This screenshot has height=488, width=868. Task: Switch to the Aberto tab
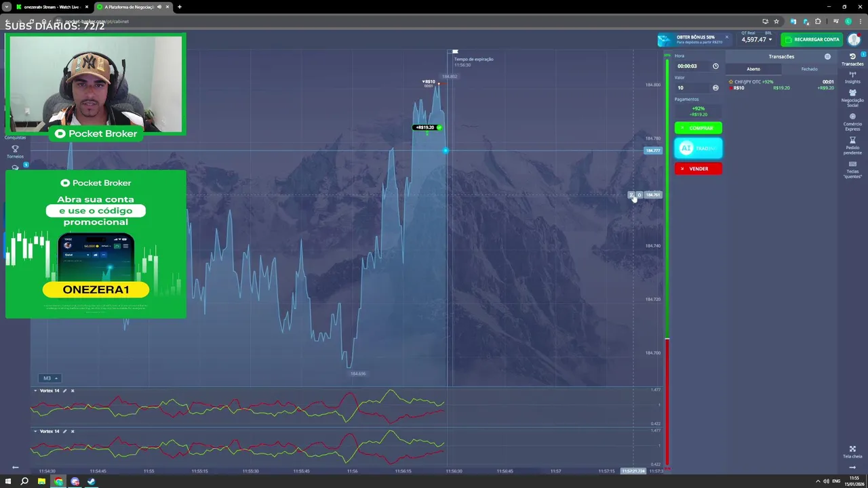753,68
